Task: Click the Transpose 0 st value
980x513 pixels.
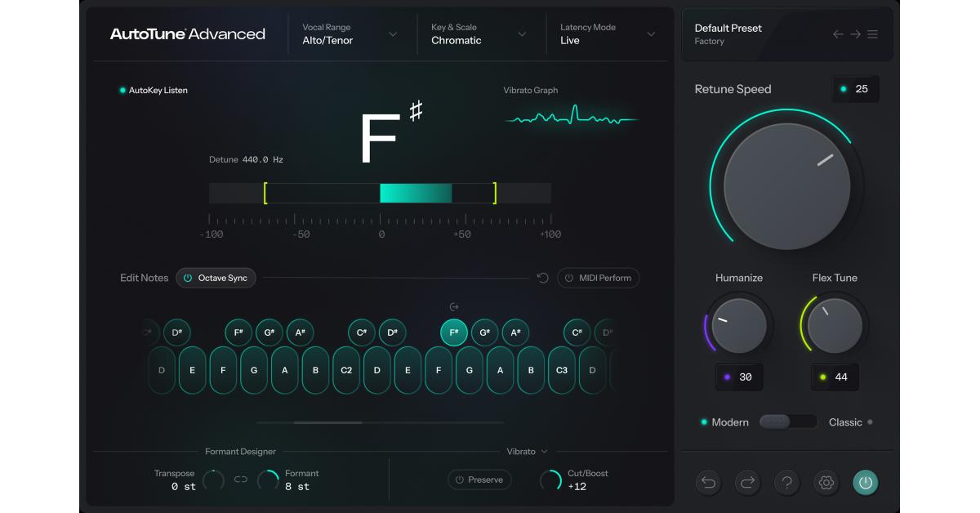Action: pos(184,487)
